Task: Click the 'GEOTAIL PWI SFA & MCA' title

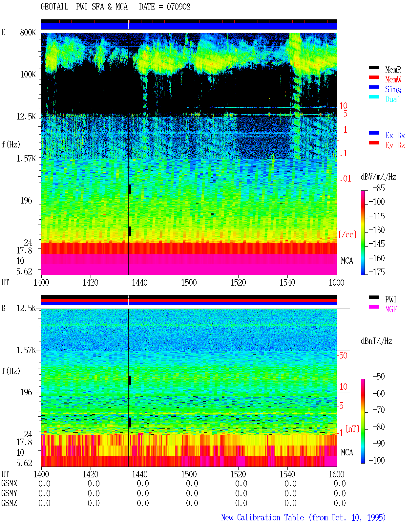Action: point(84,7)
